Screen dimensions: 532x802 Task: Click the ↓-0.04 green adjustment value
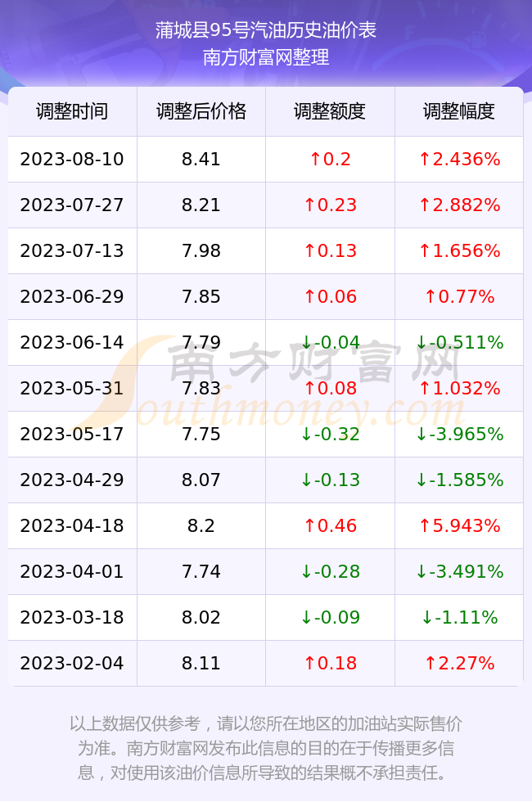click(330, 342)
